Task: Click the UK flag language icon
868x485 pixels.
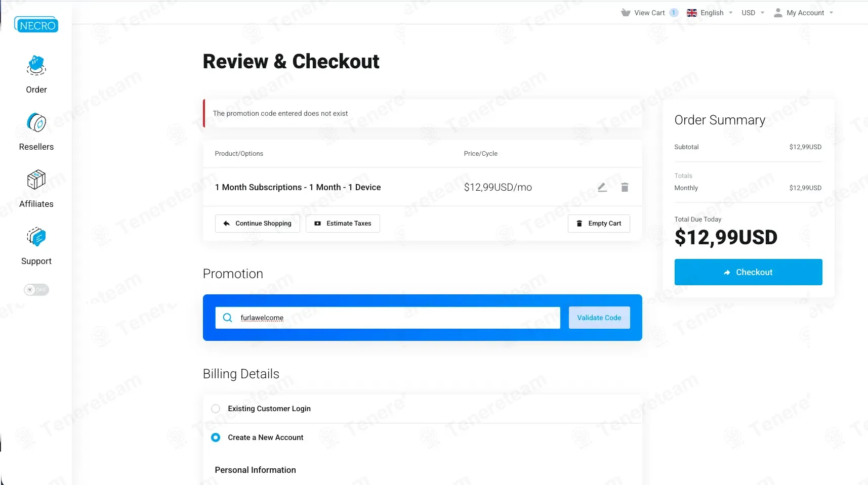Action: pos(692,13)
